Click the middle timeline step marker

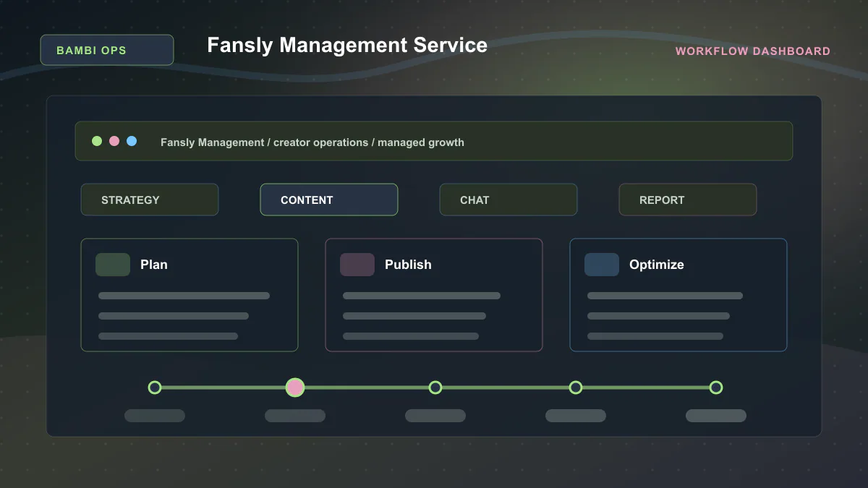coord(435,388)
